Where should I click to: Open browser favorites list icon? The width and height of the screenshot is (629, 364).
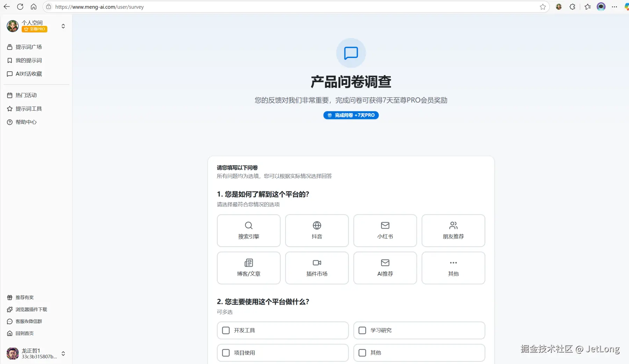588,7
